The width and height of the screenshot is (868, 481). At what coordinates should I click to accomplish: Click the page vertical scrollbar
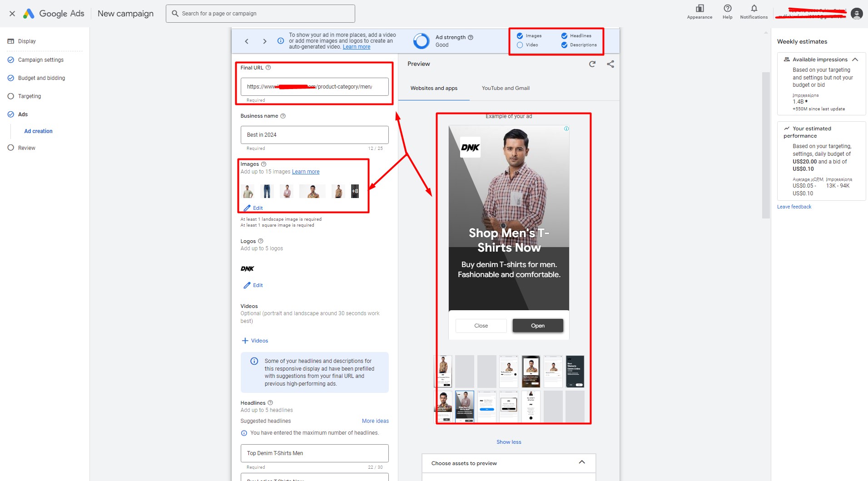tap(766, 145)
